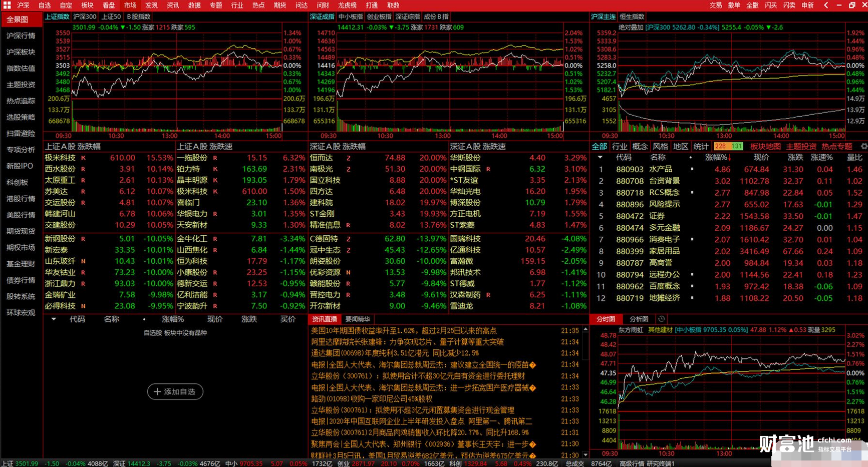Sort sector table by 涨幅% header
The image size is (868, 467).
point(718,157)
